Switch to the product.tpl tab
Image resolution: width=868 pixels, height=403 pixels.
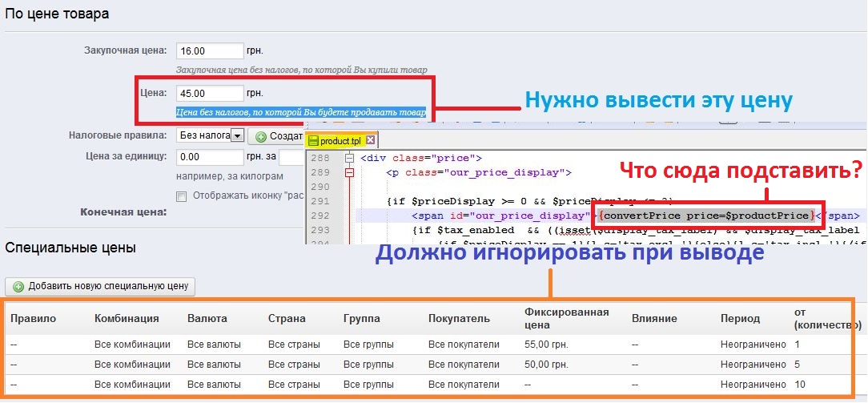tap(340, 141)
